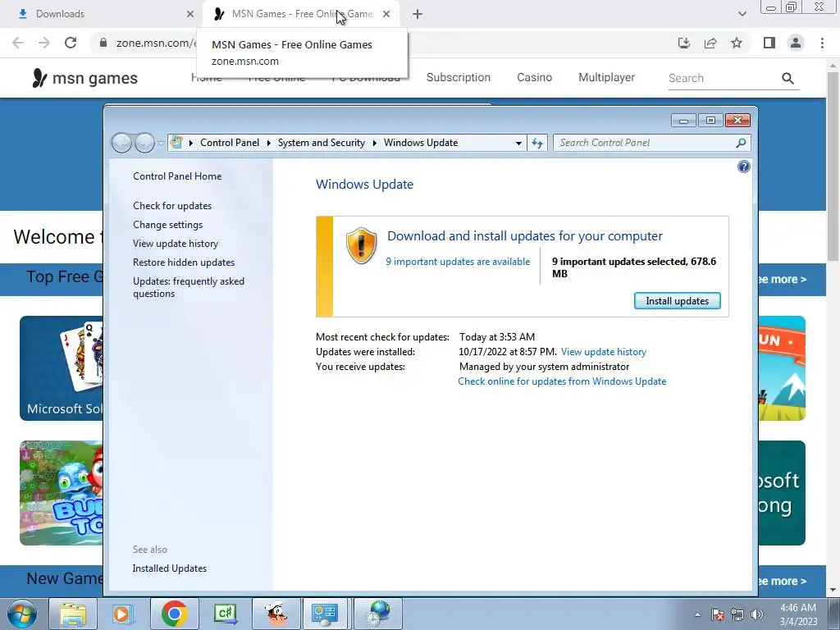Click Control Panel in the breadcrumb
Viewport: 840px width, 630px height.
[230, 143]
